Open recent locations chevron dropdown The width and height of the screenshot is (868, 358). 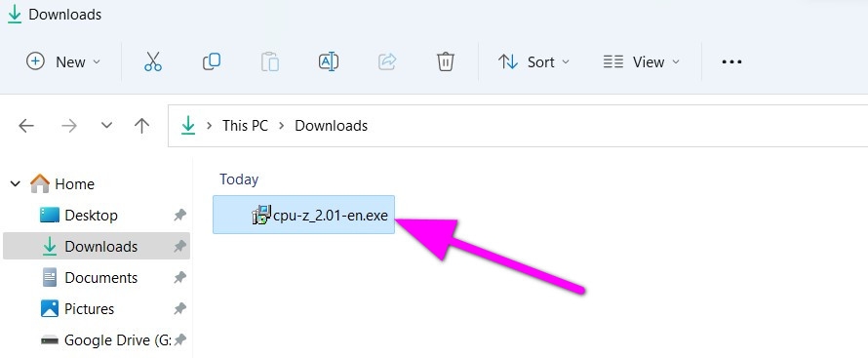[x=107, y=126]
